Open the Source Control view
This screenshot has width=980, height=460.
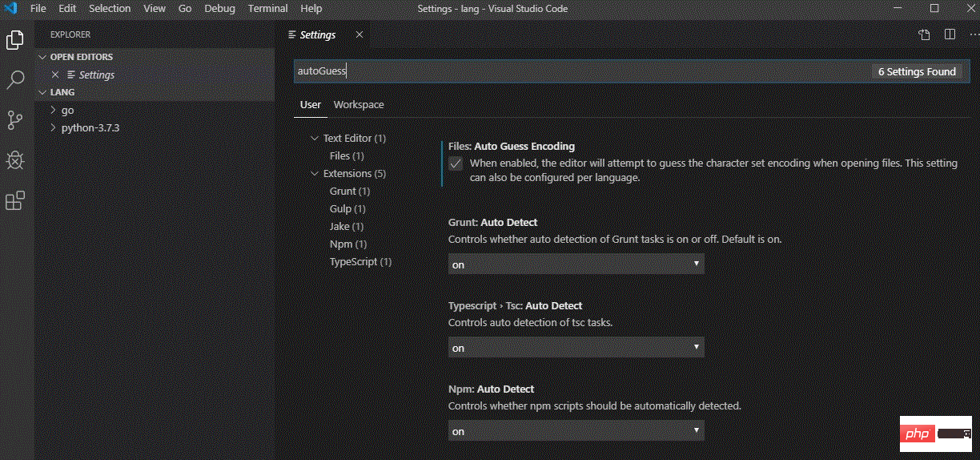click(x=15, y=120)
